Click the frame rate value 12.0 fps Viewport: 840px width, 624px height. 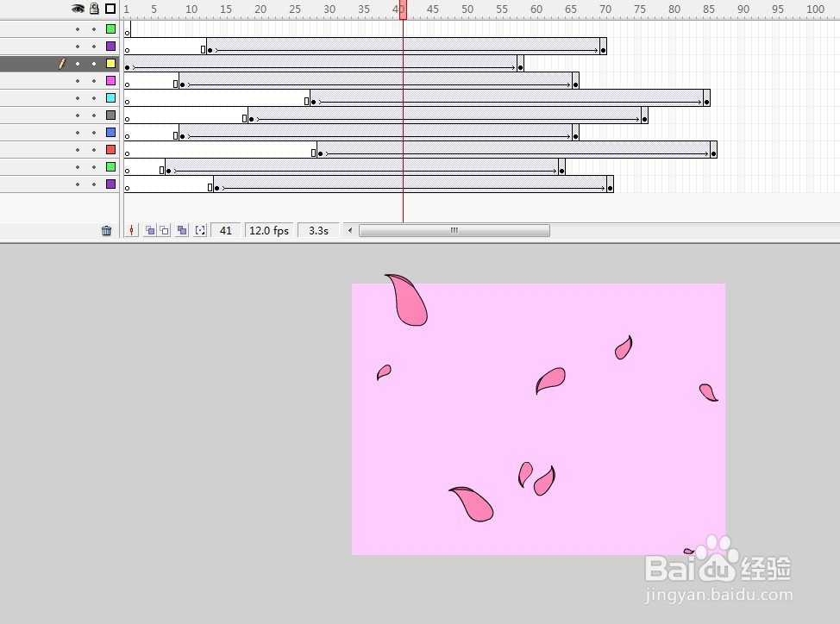tap(269, 231)
